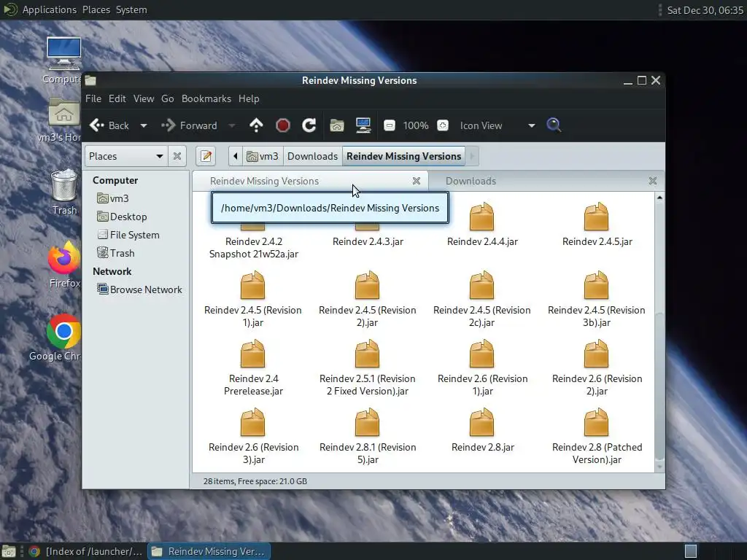This screenshot has height=560, width=747.
Task: Select Reindev Missing Versions path button
Action: tap(403, 156)
